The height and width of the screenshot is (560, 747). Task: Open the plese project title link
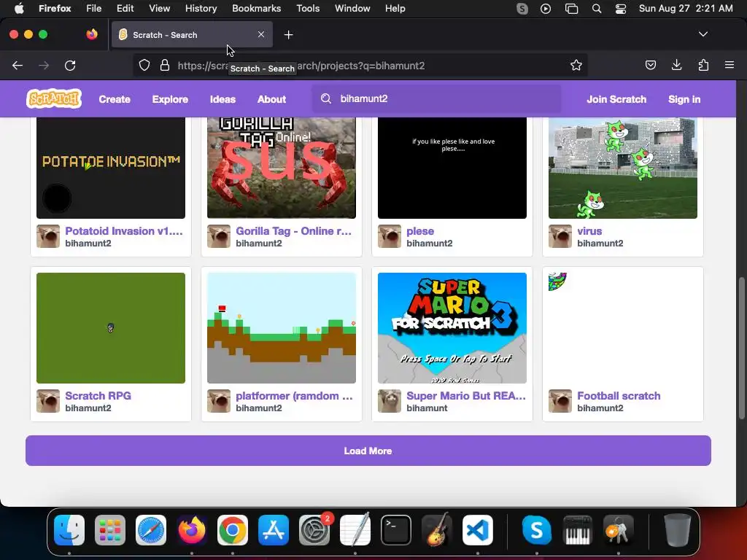(420, 231)
